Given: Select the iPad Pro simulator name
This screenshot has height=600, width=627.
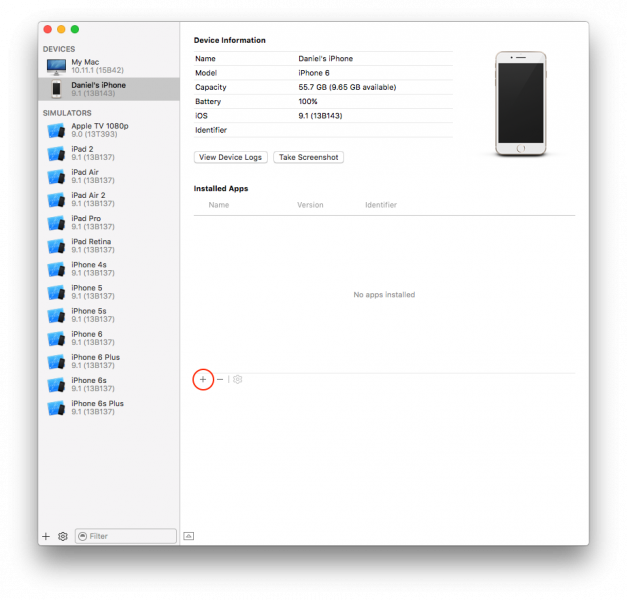Looking at the screenshot, I should (x=86, y=219).
